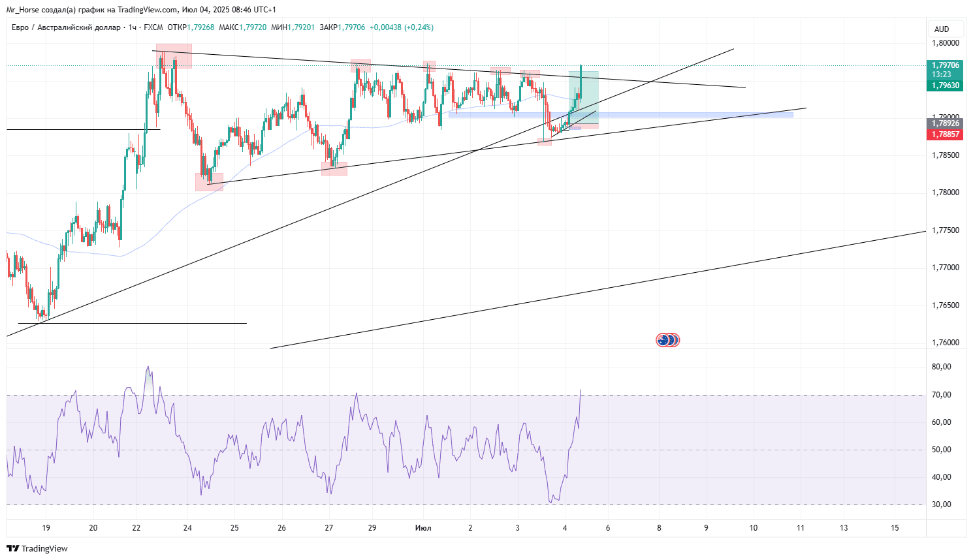The height and width of the screenshot is (560, 973).
Task: Click the +0,00438 (+0,24%) change value
Action: (x=401, y=27)
